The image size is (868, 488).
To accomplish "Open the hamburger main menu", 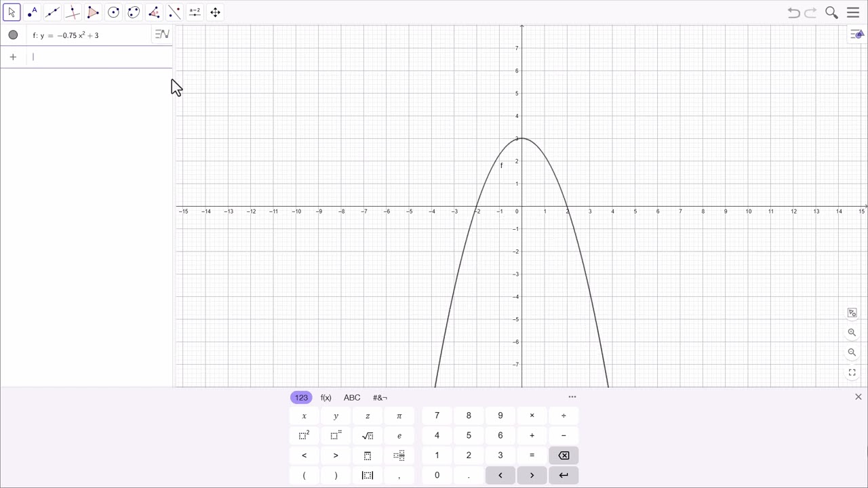I will click(x=853, y=12).
